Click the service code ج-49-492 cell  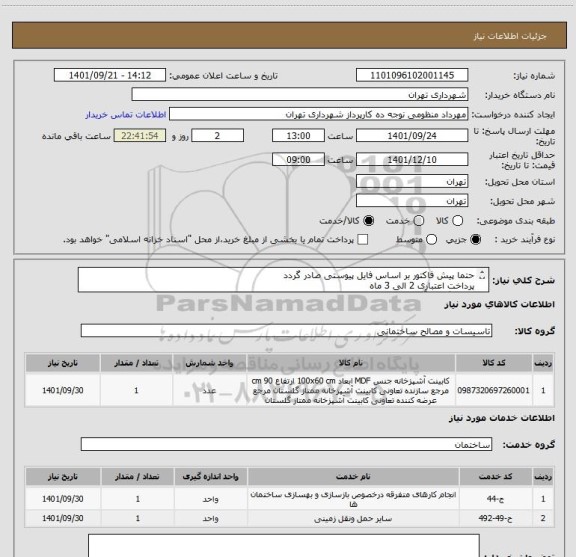[496, 518]
